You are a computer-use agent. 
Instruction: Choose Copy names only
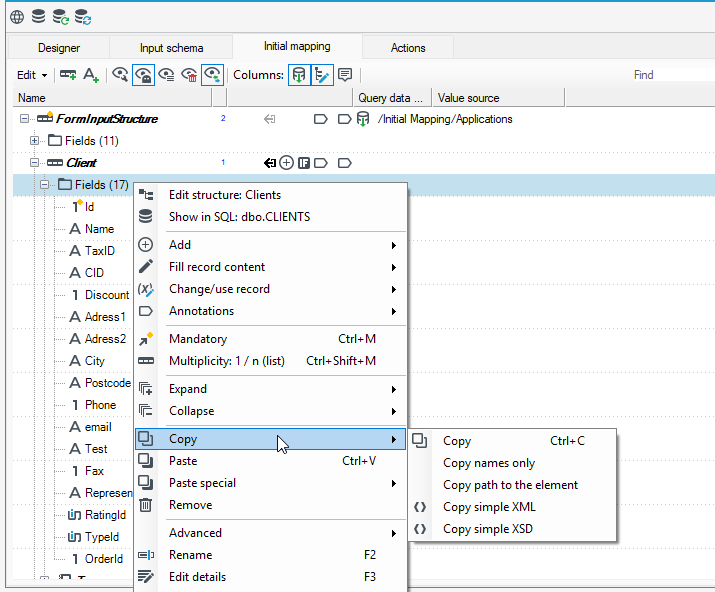[513, 463]
